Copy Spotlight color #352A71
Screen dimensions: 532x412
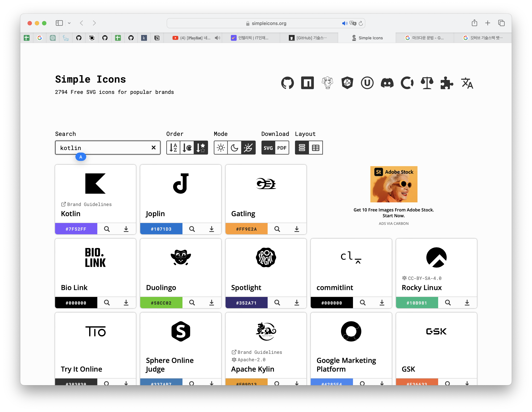pos(246,303)
